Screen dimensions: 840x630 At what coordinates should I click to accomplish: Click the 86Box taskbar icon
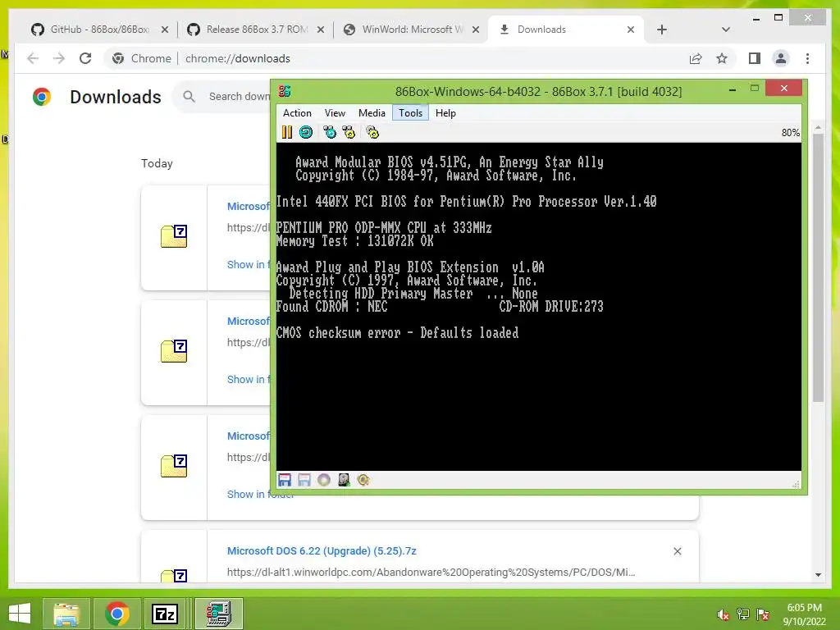tap(218, 614)
